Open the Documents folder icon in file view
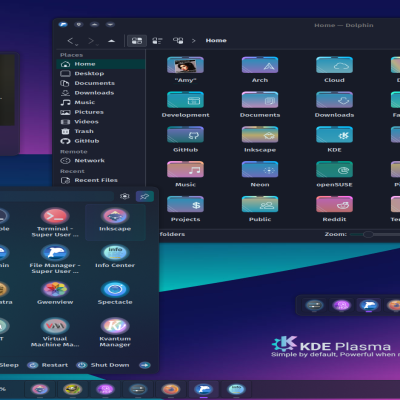400x400 pixels. (260, 100)
